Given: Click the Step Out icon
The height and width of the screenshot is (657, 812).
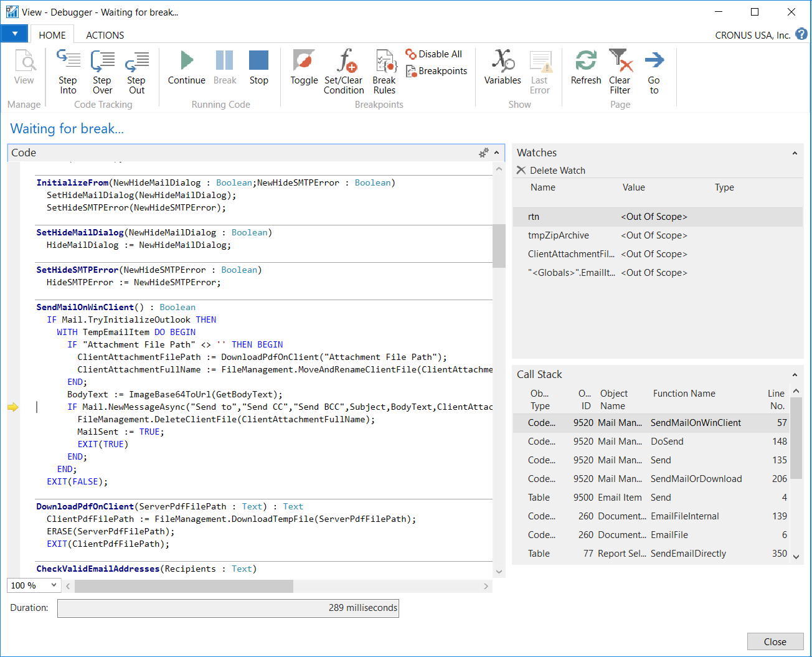Looking at the screenshot, I should click(x=136, y=61).
